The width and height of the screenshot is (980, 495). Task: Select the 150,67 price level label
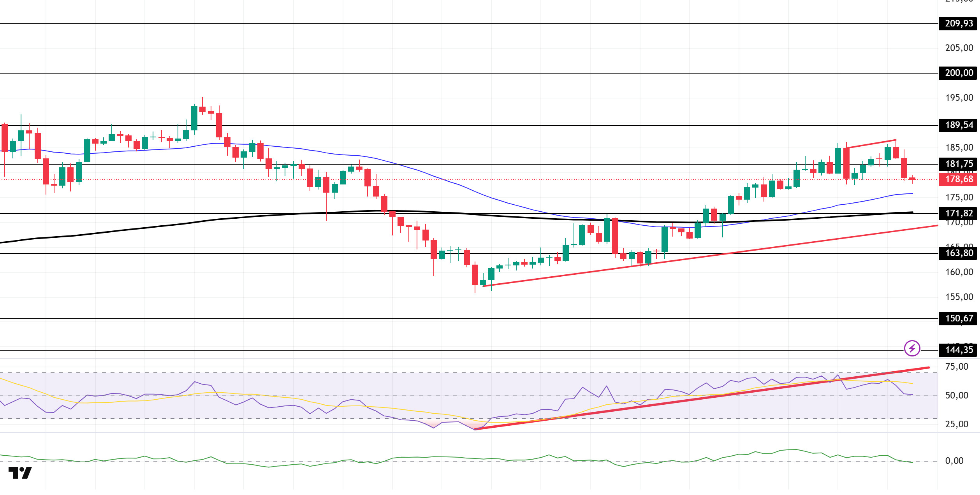pos(958,318)
